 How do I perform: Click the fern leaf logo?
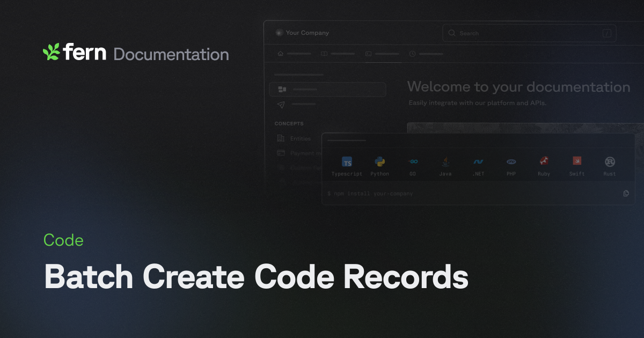51,52
